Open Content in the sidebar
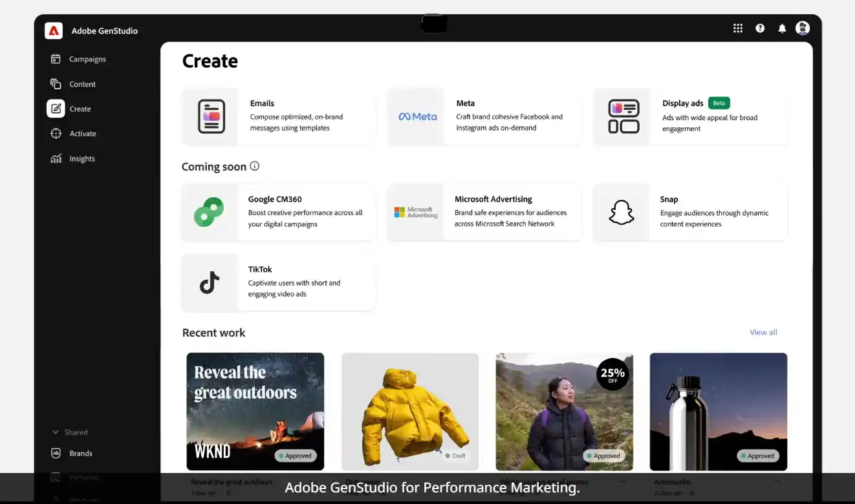 coord(82,84)
